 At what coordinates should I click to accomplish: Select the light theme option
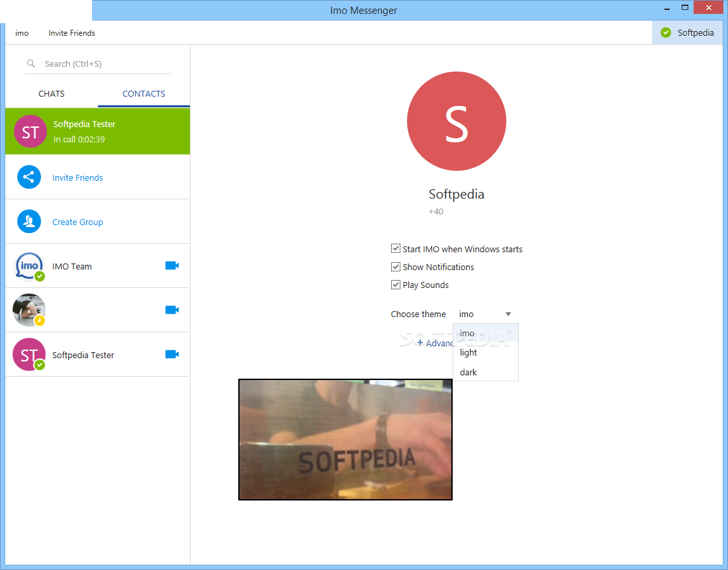pyautogui.click(x=486, y=353)
